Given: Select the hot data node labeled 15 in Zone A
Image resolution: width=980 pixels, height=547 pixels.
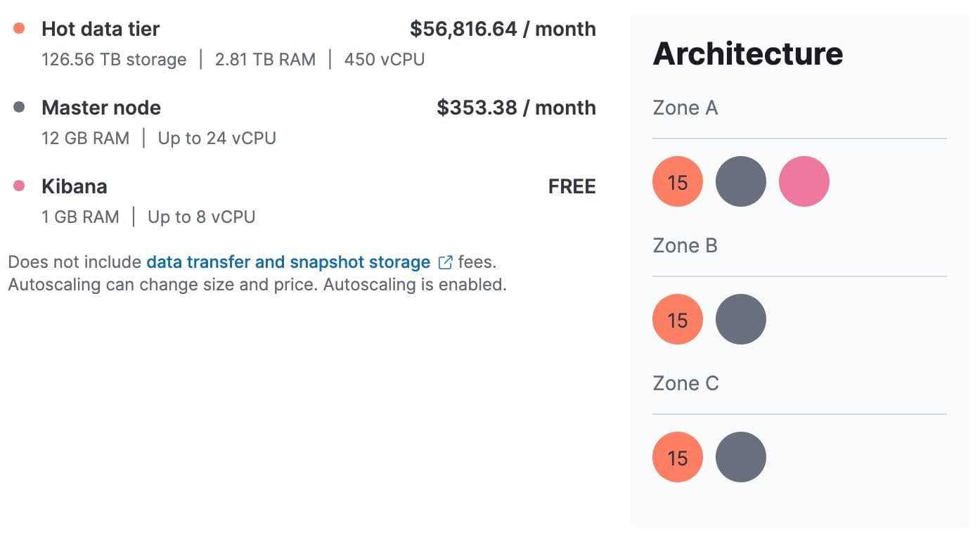Looking at the screenshot, I should coord(677,182).
